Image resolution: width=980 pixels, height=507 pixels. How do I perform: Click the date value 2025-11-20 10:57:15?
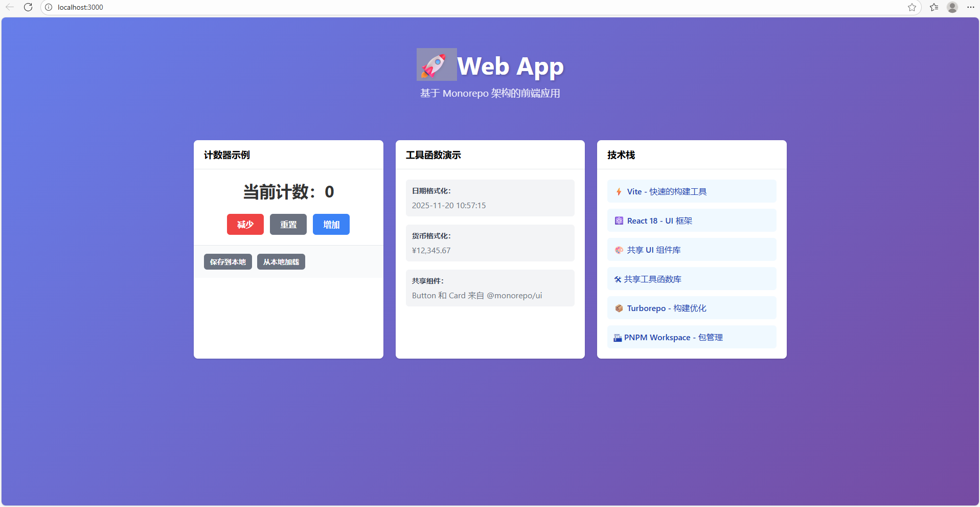pyautogui.click(x=449, y=206)
